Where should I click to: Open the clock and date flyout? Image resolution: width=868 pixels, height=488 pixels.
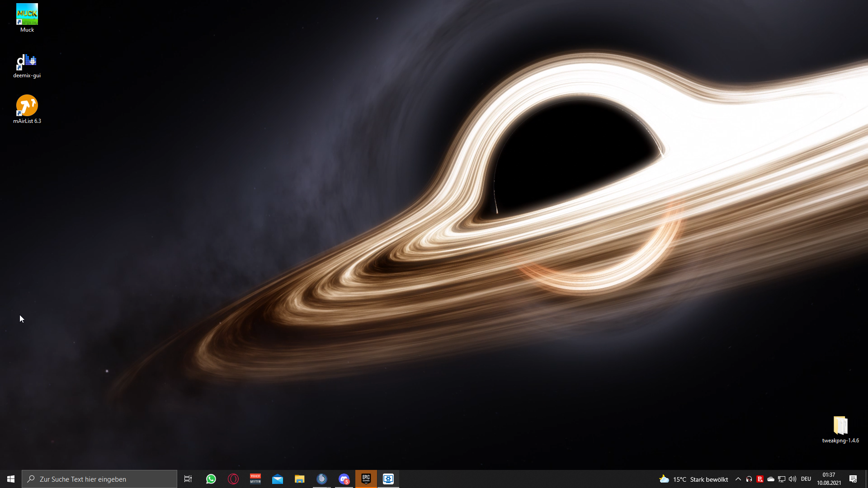pyautogui.click(x=829, y=479)
